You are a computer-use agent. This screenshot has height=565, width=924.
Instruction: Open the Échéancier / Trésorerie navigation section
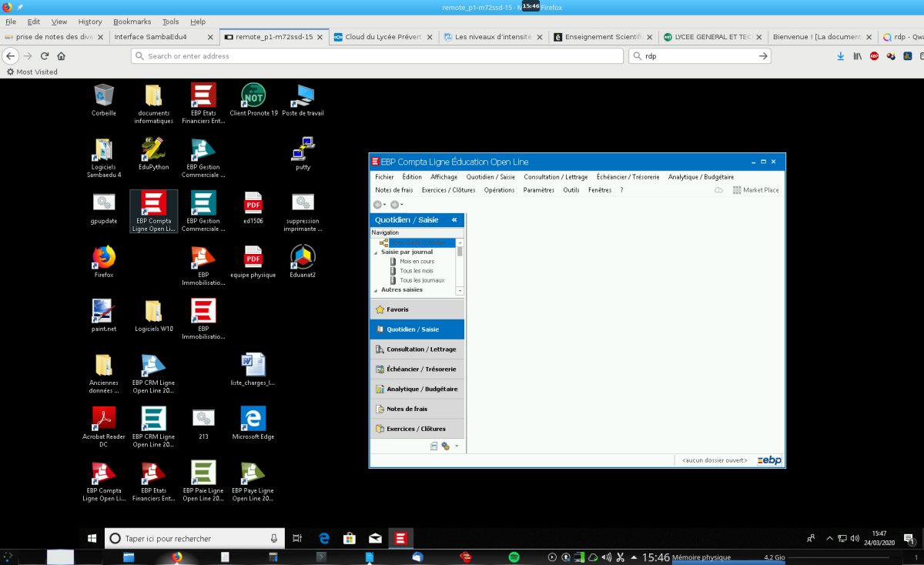(417, 369)
